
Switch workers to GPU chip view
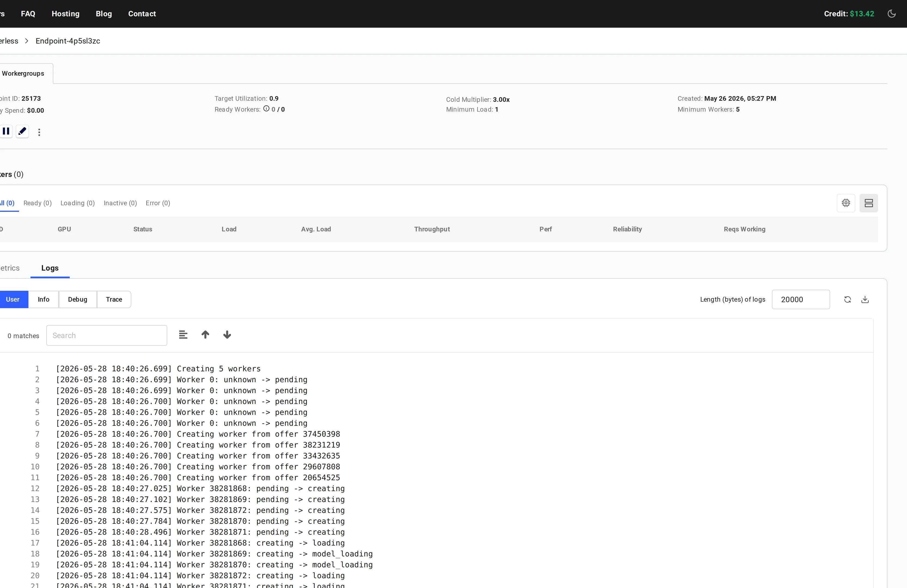(846, 203)
